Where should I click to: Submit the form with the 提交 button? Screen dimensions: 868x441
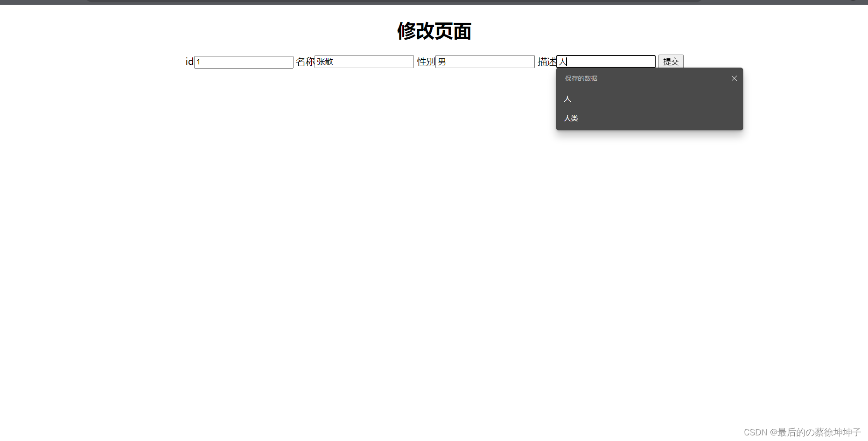(671, 62)
